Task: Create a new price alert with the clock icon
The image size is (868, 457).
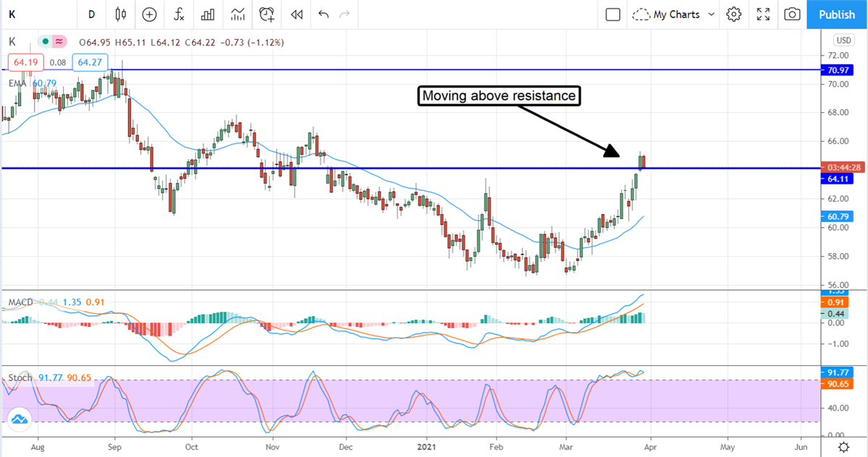Action: pos(266,14)
